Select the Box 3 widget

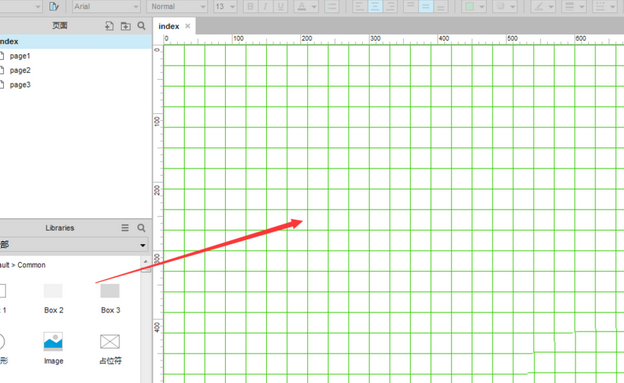(x=110, y=298)
